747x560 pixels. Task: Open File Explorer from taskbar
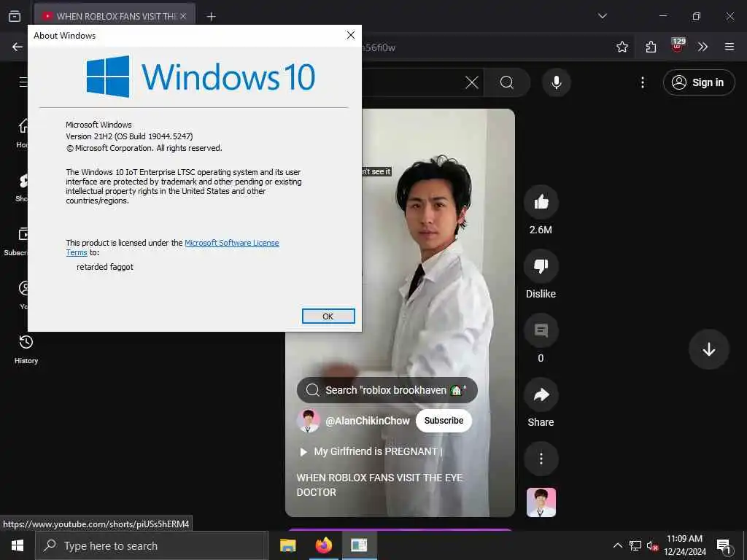[287, 545]
